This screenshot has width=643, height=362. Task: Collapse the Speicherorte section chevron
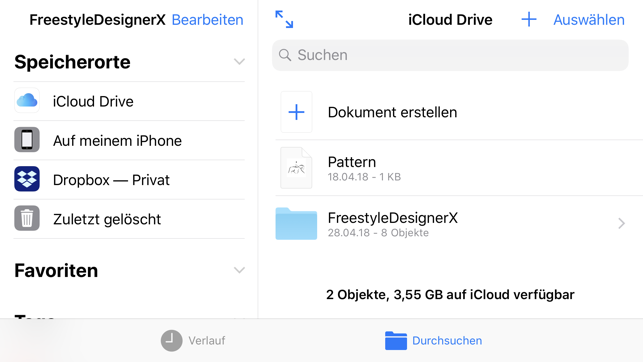coord(239,62)
